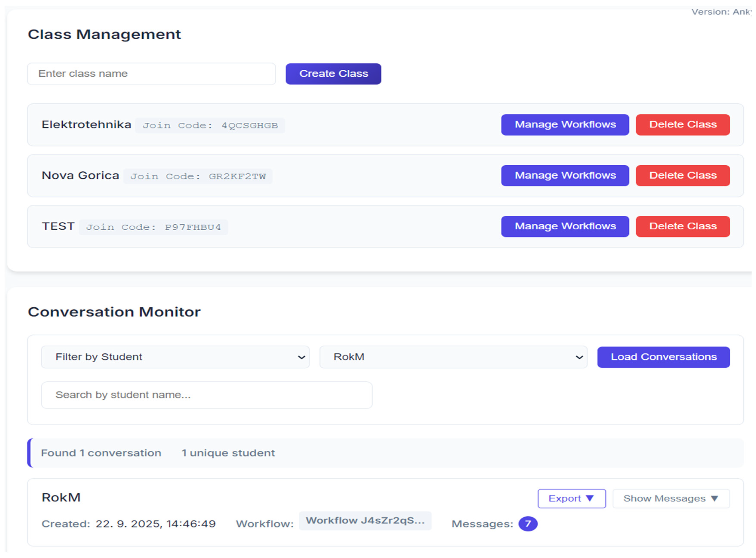Expand the RokM student dropdown
The height and width of the screenshot is (558, 756).
pos(453,357)
